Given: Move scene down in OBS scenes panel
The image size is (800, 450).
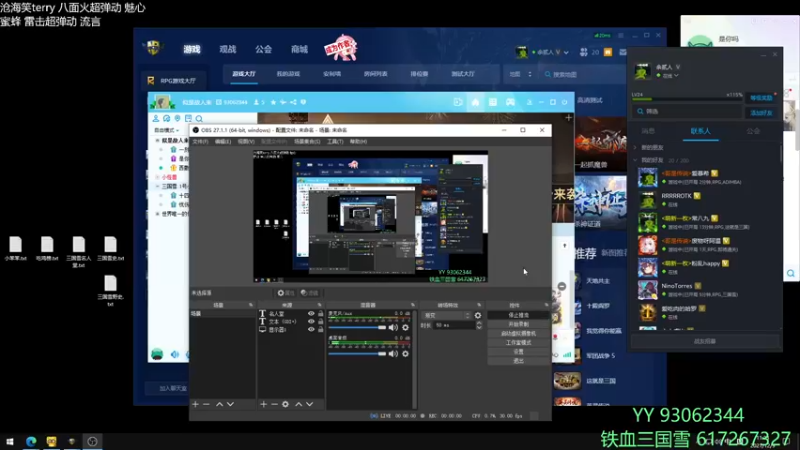Looking at the screenshot, I should (231, 404).
